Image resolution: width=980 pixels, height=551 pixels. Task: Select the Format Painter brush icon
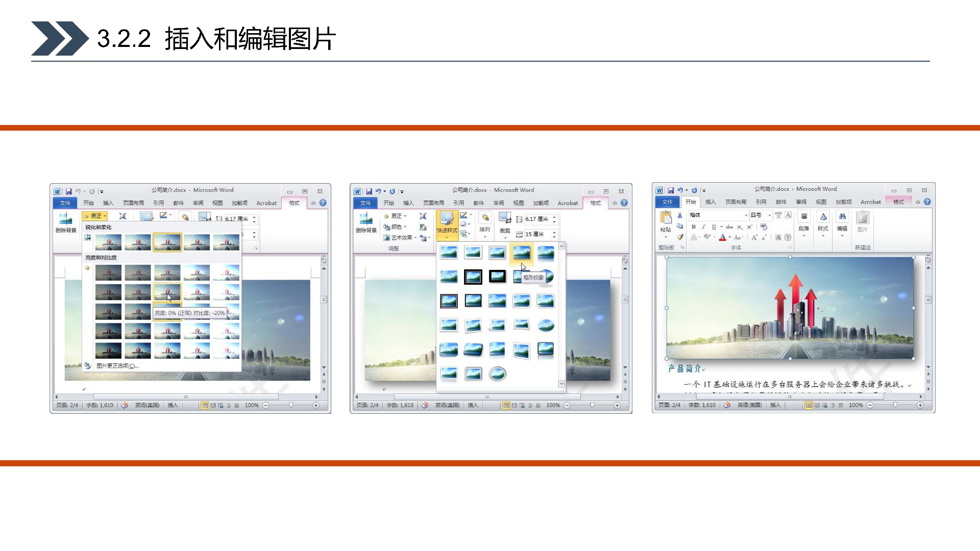[680, 237]
